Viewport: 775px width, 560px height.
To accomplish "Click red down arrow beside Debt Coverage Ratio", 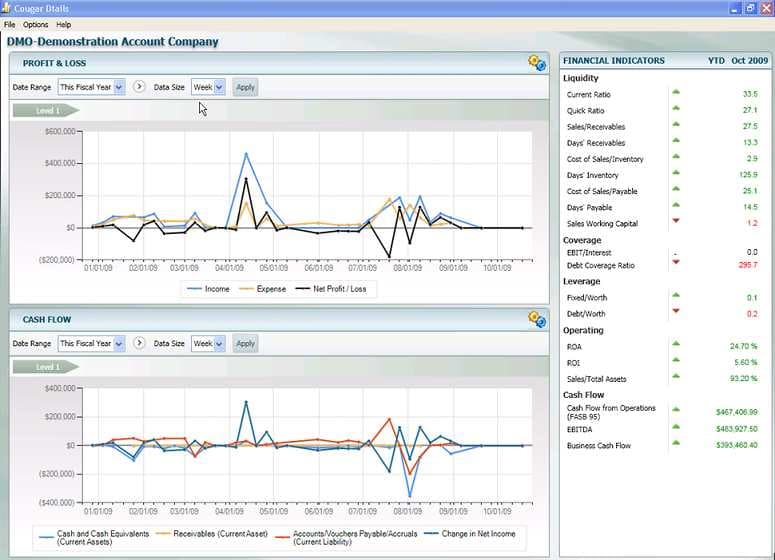I will (x=676, y=263).
